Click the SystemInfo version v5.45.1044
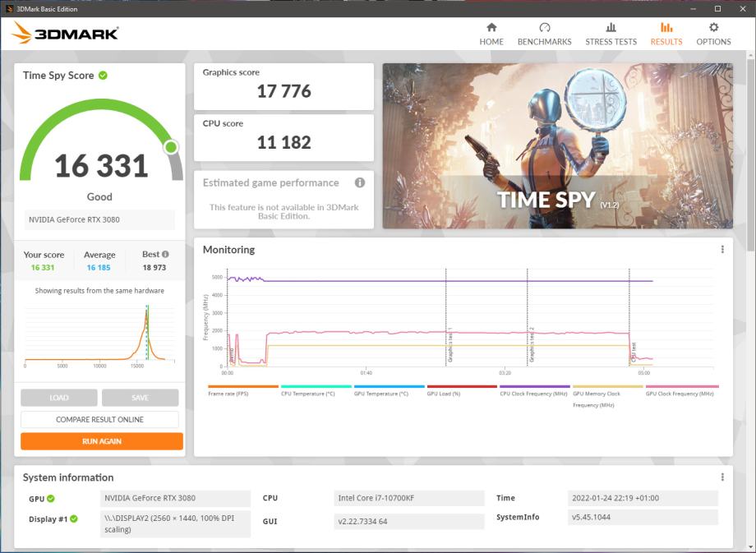 [643, 517]
